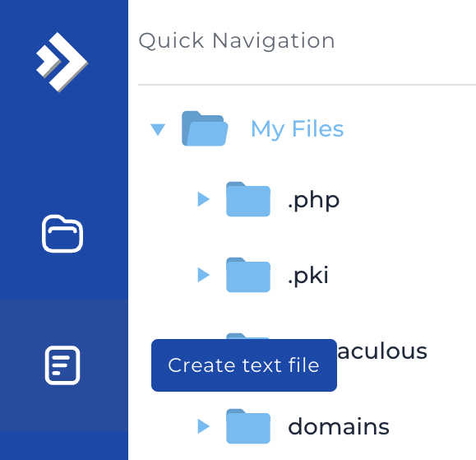Click the double-chevron logo icon
The image size is (476, 460).
[62, 63]
